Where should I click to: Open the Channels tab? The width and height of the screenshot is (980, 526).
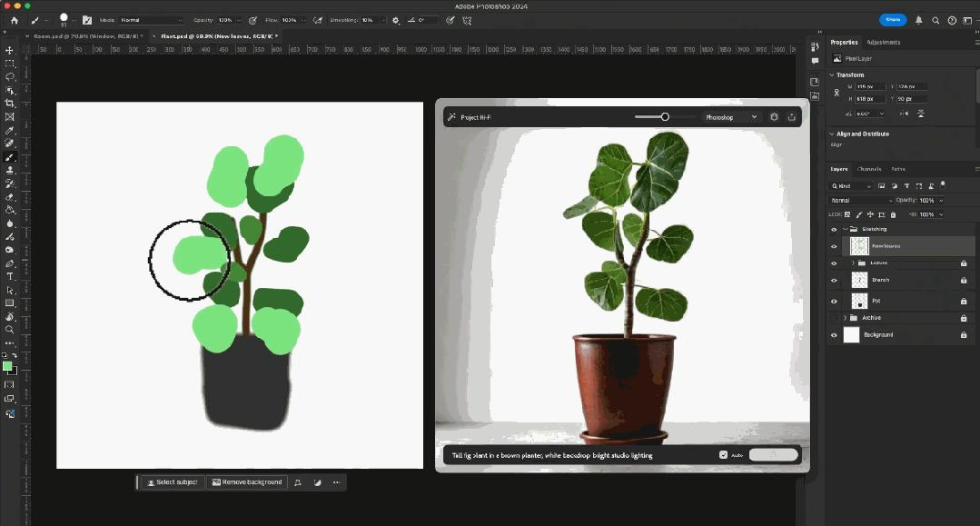[869, 169]
